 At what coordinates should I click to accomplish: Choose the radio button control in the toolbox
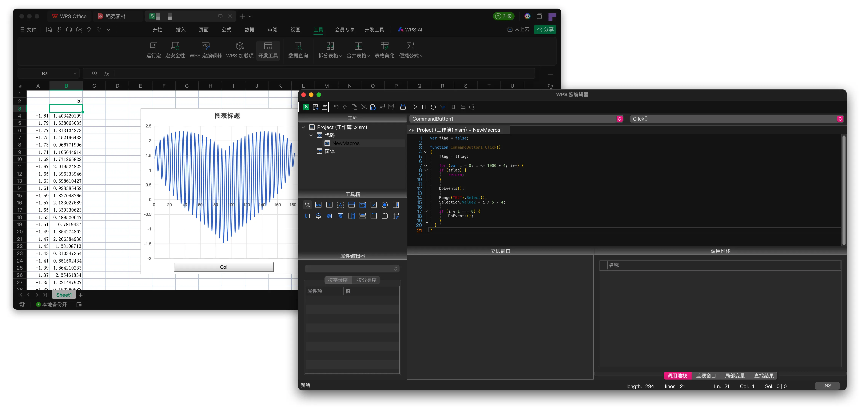[384, 205]
